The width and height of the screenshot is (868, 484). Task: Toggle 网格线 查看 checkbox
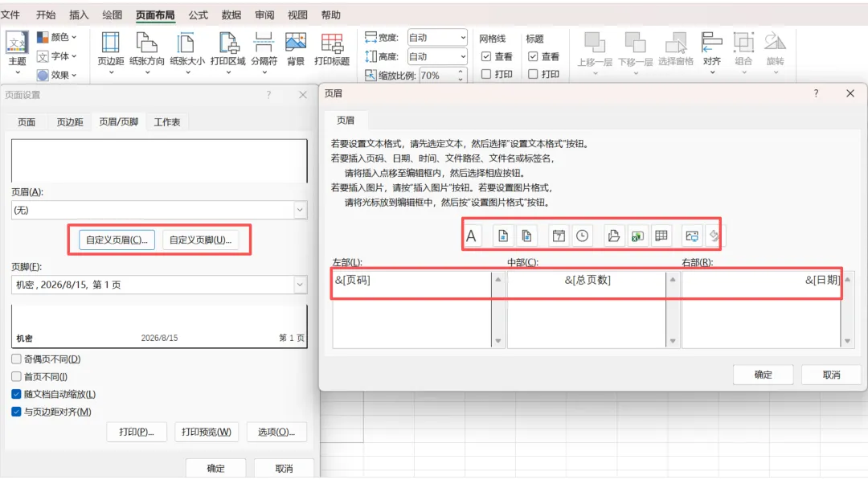pyautogui.click(x=486, y=56)
